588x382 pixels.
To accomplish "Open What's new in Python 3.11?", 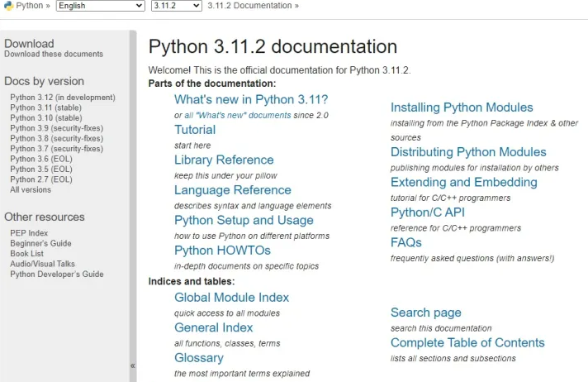I will pos(251,99).
